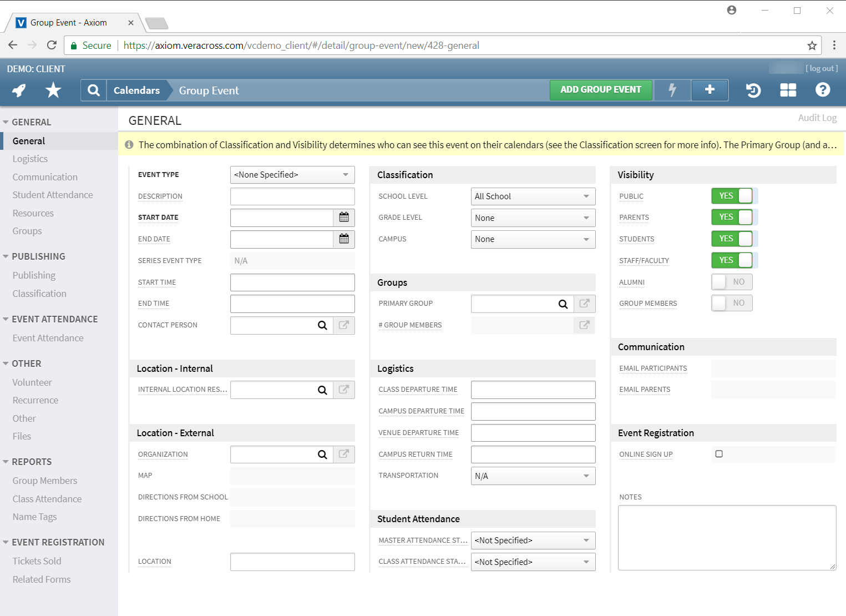Check the Online Sign Up checkbox
This screenshot has width=846, height=616.
point(719,454)
